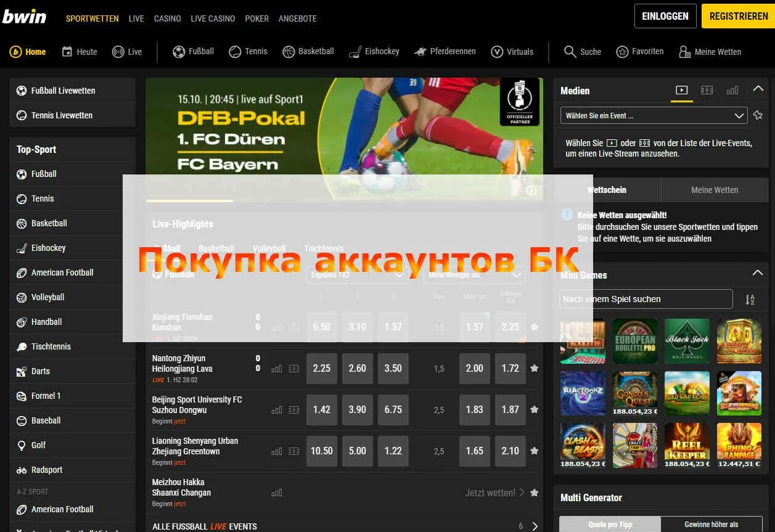Viewport: 775px width, 532px height.
Task: Click Nach einem Spiel suchen field
Action: [646, 299]
